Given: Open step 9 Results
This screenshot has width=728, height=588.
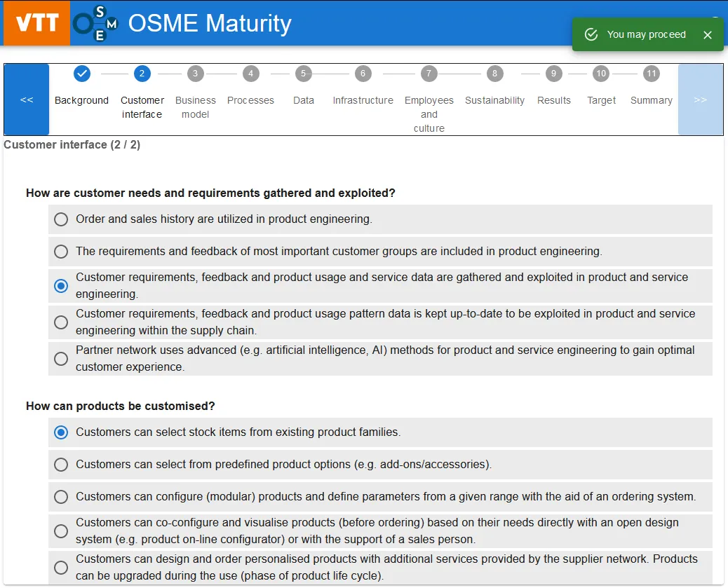Looking at the screenshot, I should 554,74.
